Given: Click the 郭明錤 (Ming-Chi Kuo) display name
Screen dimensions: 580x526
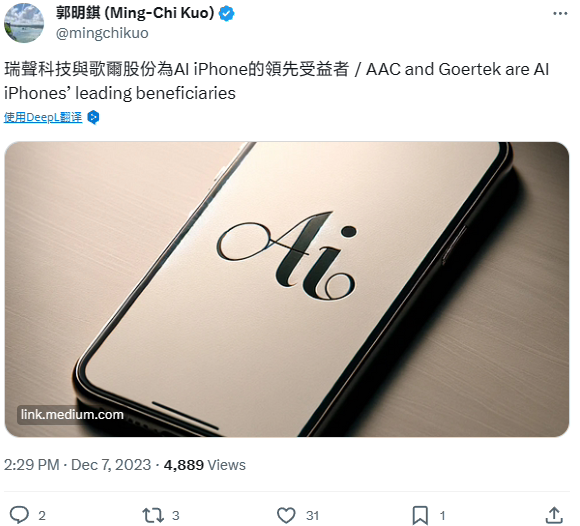Looking at the screenshot, I should point(135,13).
